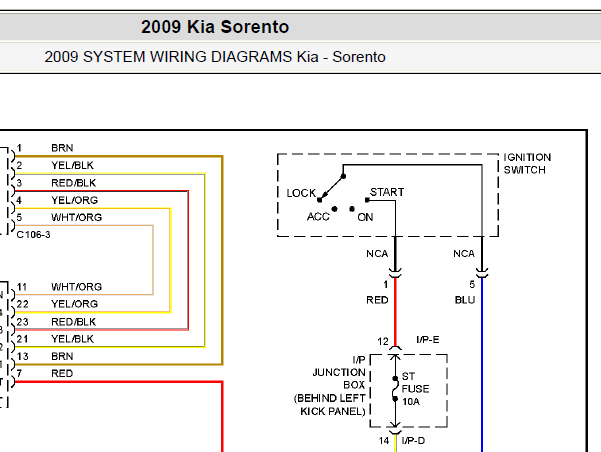Select the ACC contact dot

pos(335,209)
